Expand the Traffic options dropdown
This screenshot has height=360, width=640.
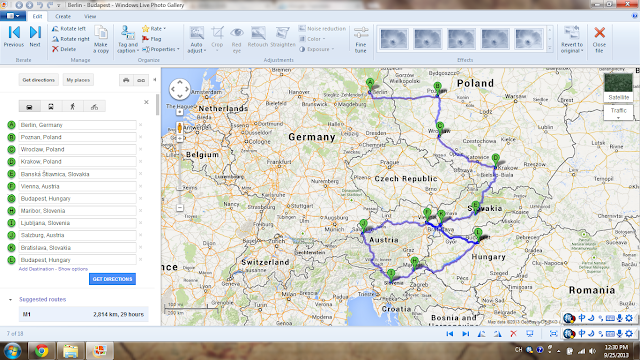pos(618,112)
